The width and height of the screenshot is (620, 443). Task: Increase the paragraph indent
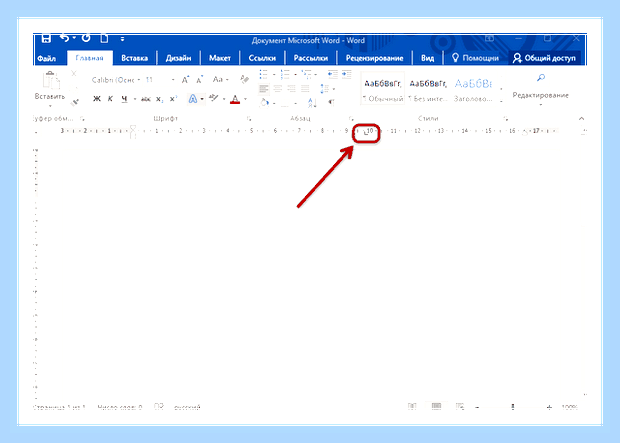coord(347,74)
